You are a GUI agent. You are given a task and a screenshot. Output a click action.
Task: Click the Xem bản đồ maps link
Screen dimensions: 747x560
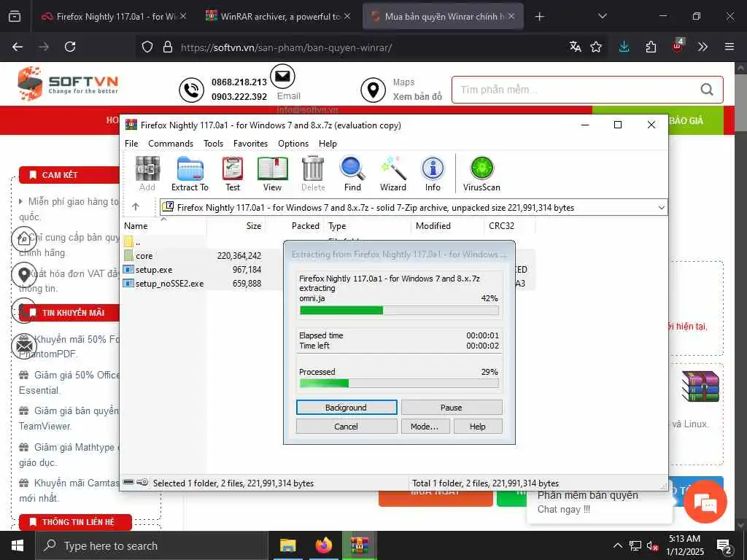point(417,97)
